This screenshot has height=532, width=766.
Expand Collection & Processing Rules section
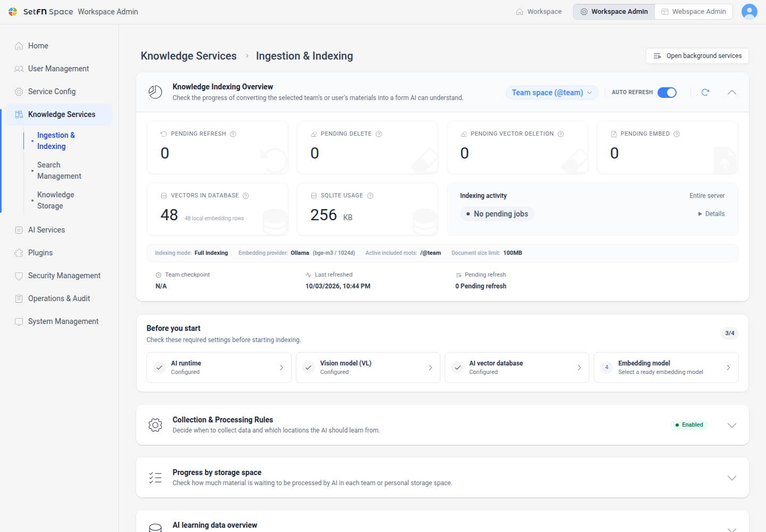[x=732, y=425]
